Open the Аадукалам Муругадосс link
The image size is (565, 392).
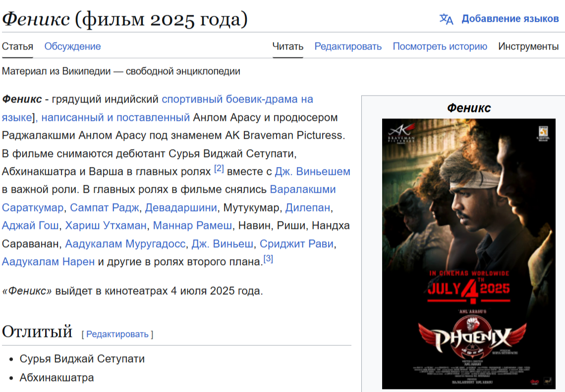coord(125,244)
